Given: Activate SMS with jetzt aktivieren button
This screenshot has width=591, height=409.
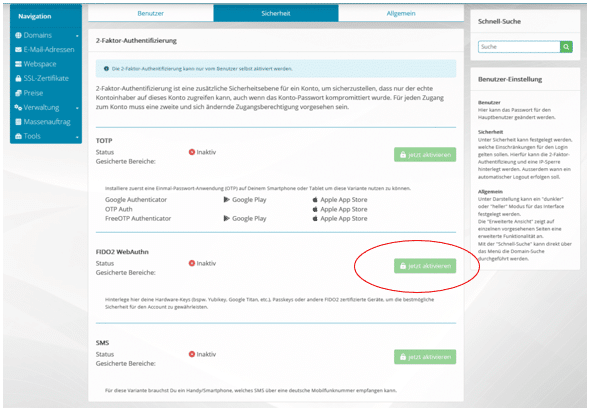Looking at the screenshot, I should (x=425, y=357).
